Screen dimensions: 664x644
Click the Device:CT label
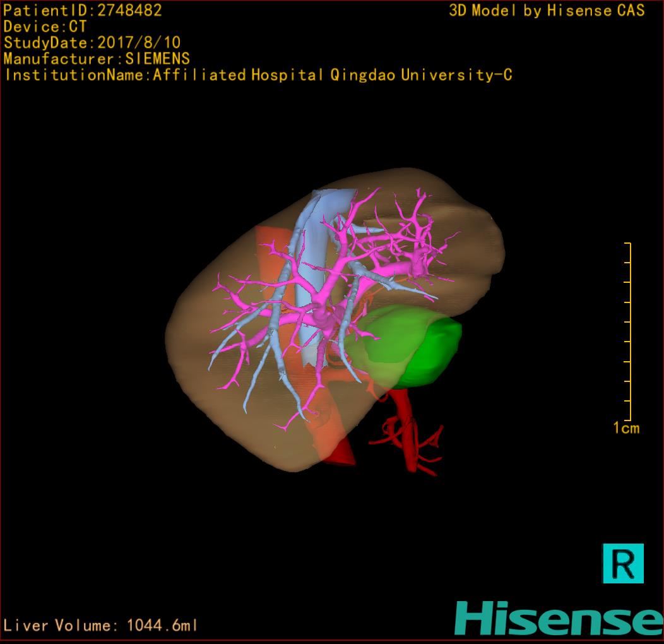coord(45,27)
